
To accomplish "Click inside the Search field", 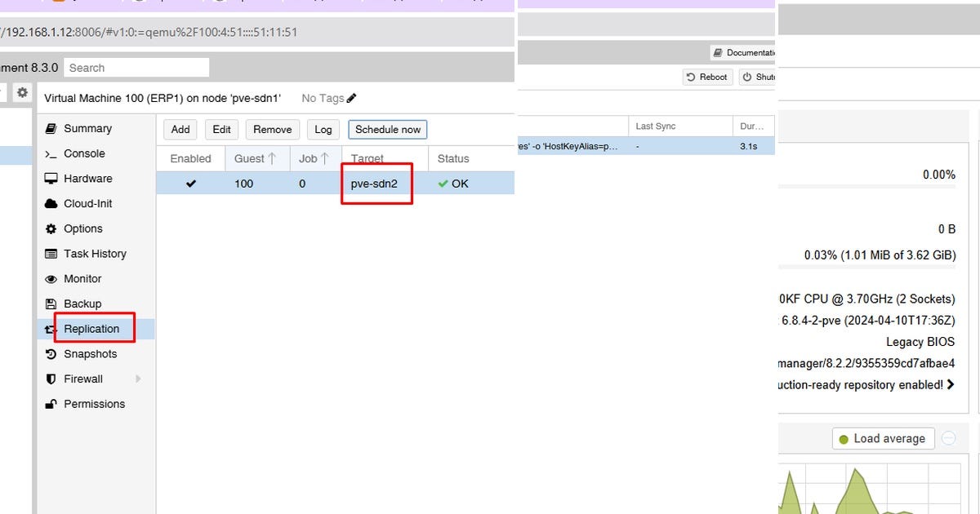I will tap(136, 67).
